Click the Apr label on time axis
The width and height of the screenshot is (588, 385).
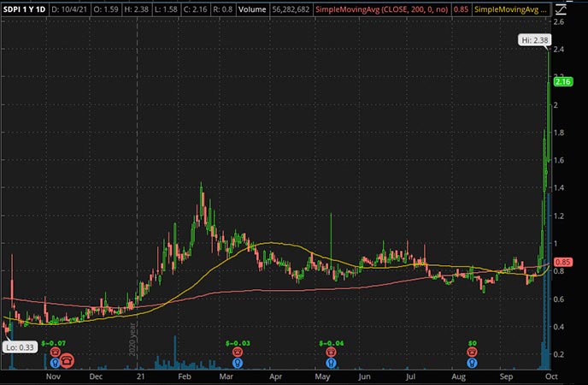click(x=275, y=376)
